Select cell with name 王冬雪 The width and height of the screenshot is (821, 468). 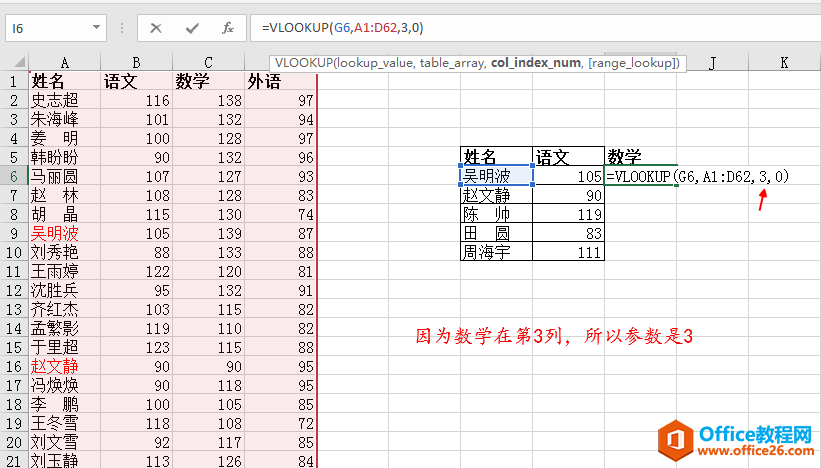[x=64, y=424]
